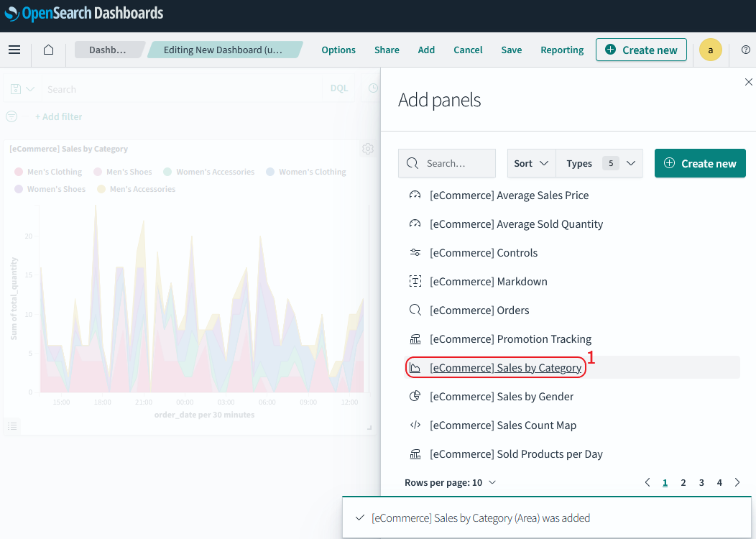Image resolution: width=756 pixels, height=539 pixels.
Task: Go to the home icon
Action: pyautogui.click(x=48, y=50)
